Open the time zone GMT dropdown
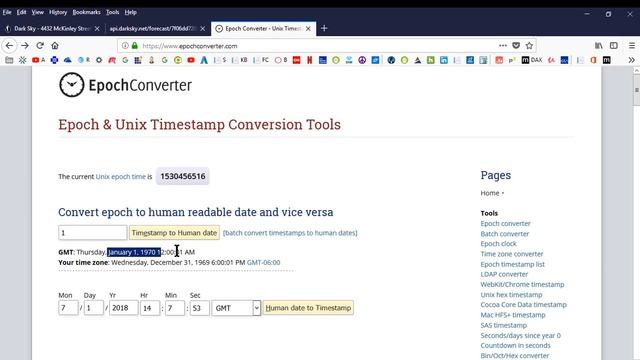 pyautogui.click(x=236, y=308)
